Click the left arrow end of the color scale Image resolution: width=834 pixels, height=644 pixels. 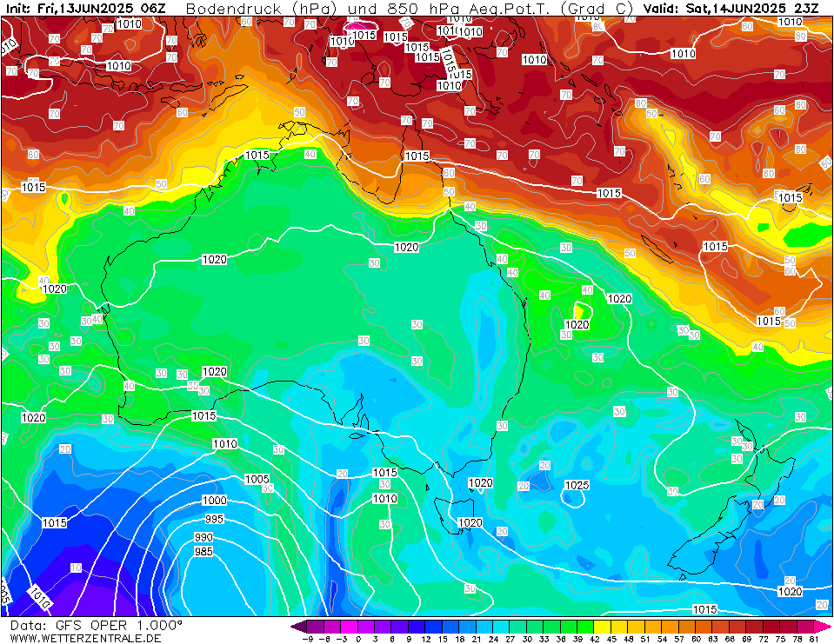[x=299, y=626]
